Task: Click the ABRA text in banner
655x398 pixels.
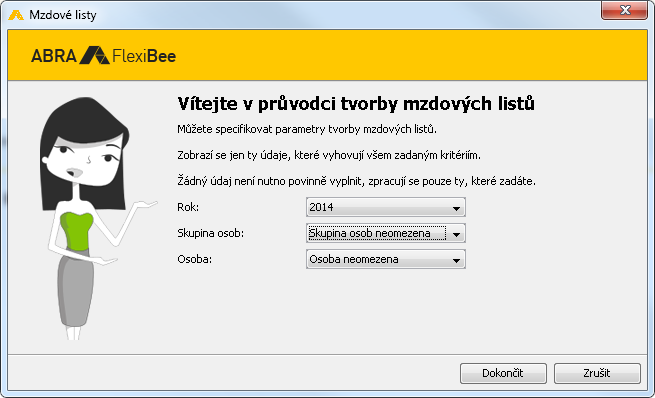Action: click(x=54, y=56)
